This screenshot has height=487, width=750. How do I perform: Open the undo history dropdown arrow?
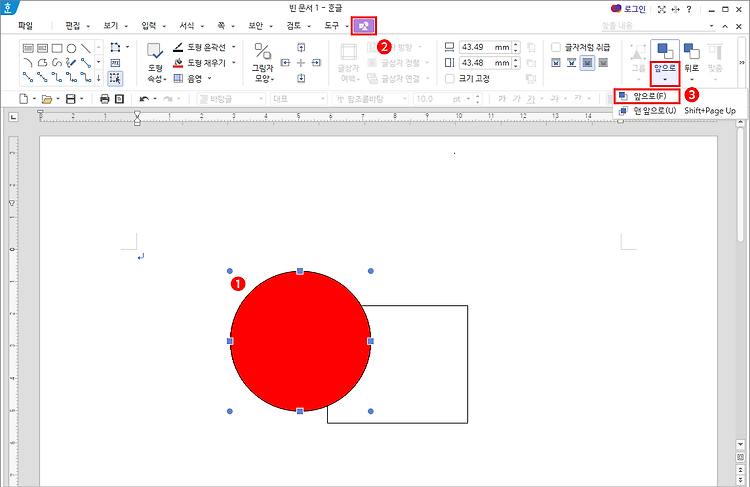155,99
